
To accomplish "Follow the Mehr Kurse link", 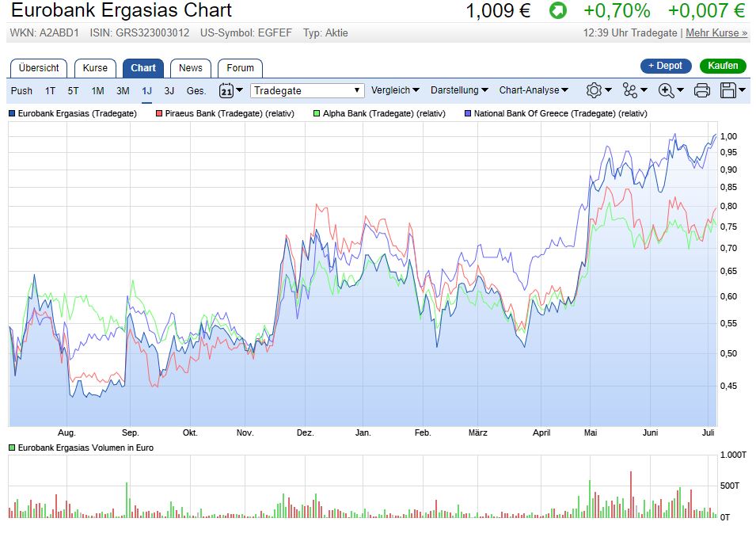I will pyautogui.click(x=716, y=32).
